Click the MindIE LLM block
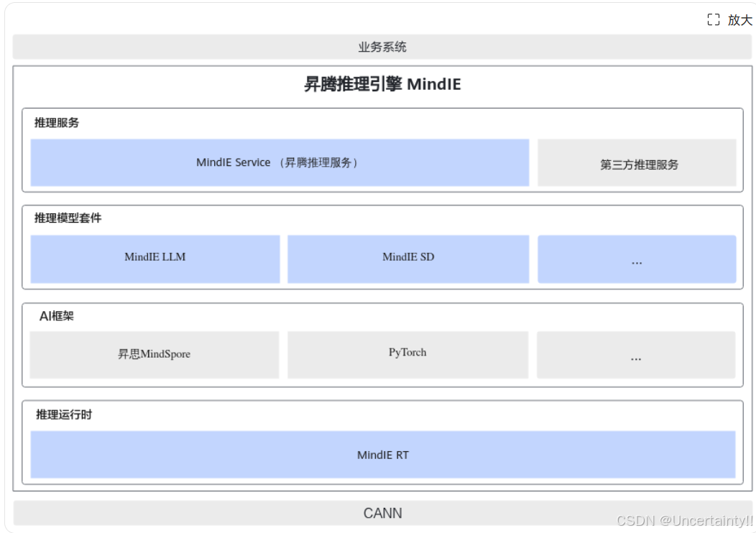The height and width of the screenshot is (533, 756). click(x=155, y=259)
